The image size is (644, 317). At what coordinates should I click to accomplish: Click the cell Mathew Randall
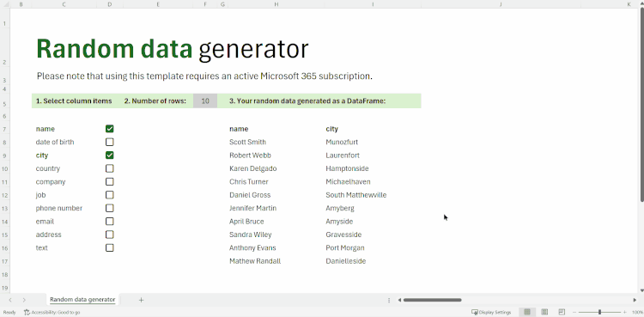[x=255, y=260]
